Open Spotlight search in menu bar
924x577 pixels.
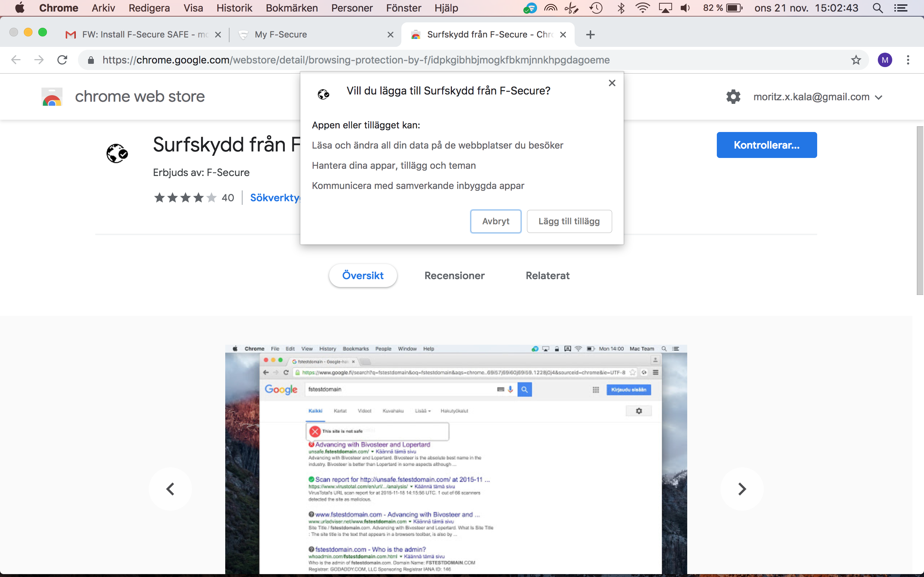[x=877, y=8]
